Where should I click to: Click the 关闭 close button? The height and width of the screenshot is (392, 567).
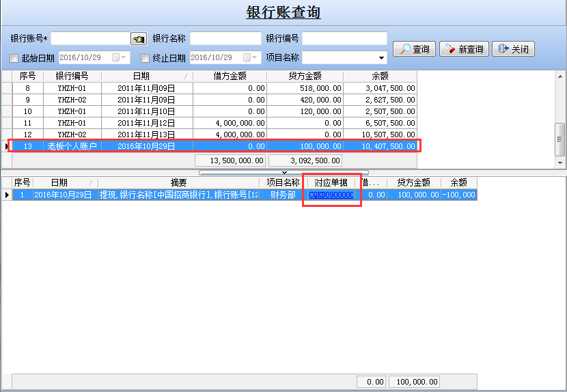(x=513, y=49)
